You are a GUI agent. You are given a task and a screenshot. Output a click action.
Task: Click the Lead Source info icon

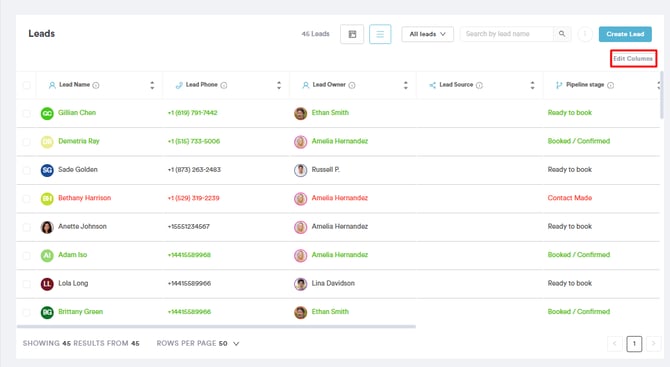pos(479,85)
